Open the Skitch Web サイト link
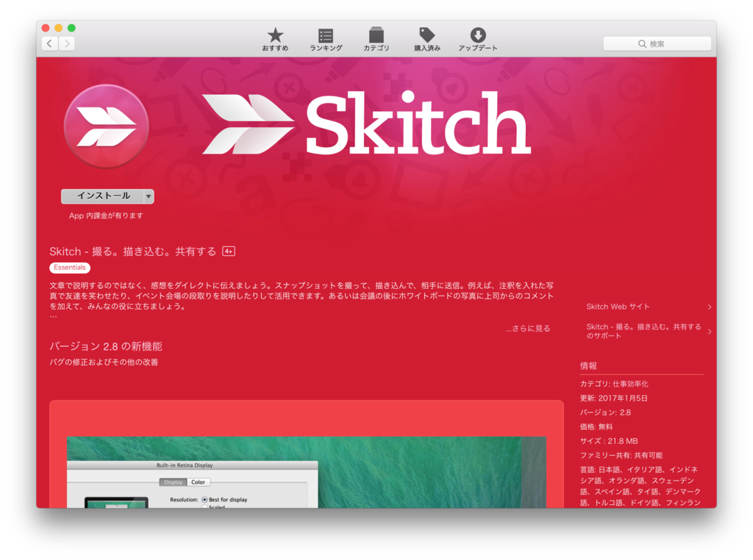Image resolution: width=753 pixels, height=560 pixels. coord(618,306)
